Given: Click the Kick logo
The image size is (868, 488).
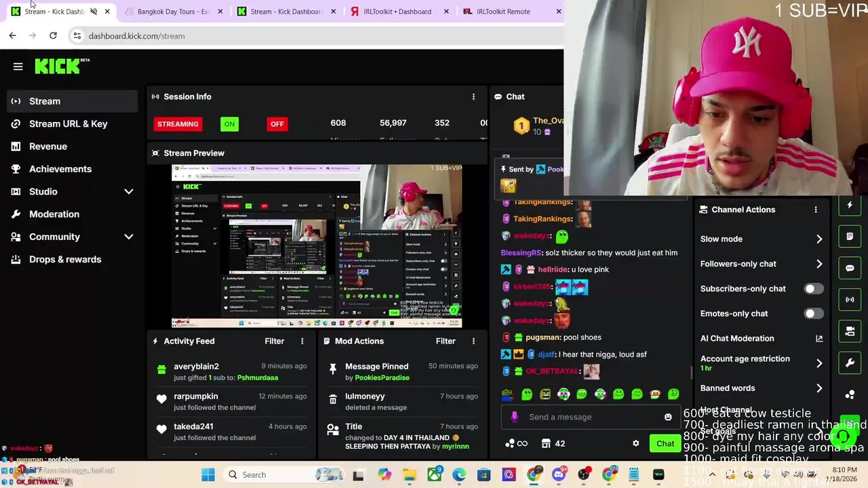Looking at the screenshot, I should 62,66.
